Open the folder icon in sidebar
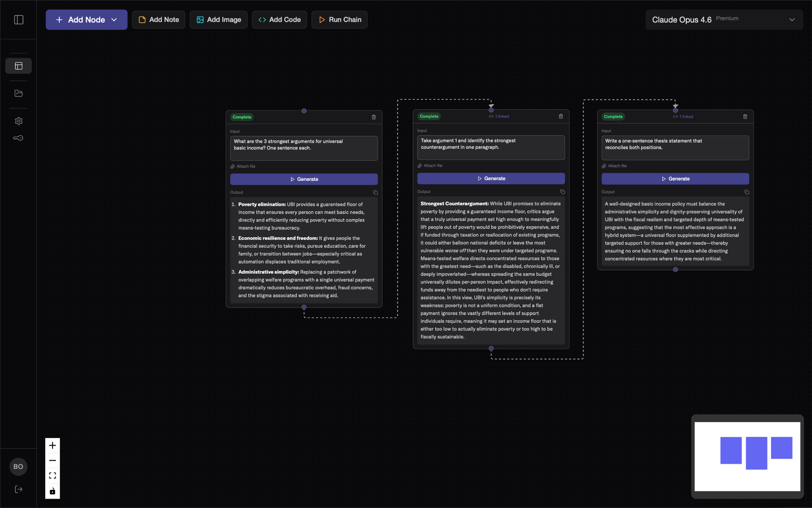This screenshot has height=508, width=812. pos(18,93)
